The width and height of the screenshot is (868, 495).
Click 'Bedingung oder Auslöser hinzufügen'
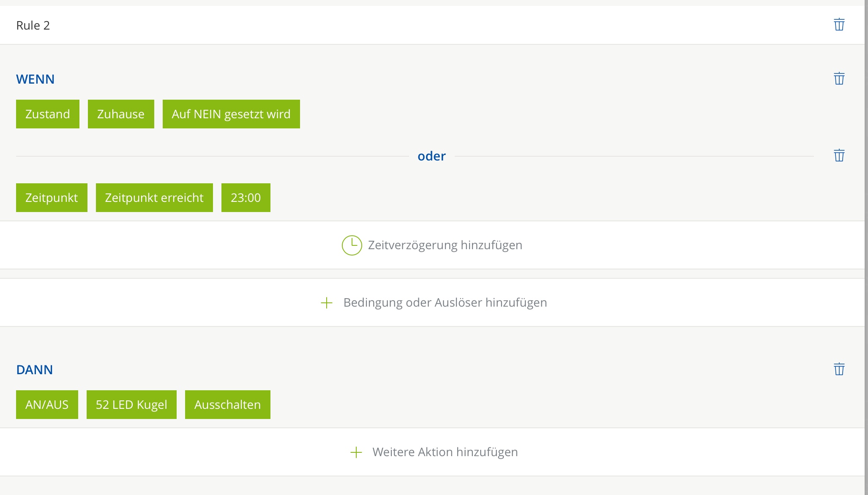tap(445, 302)
